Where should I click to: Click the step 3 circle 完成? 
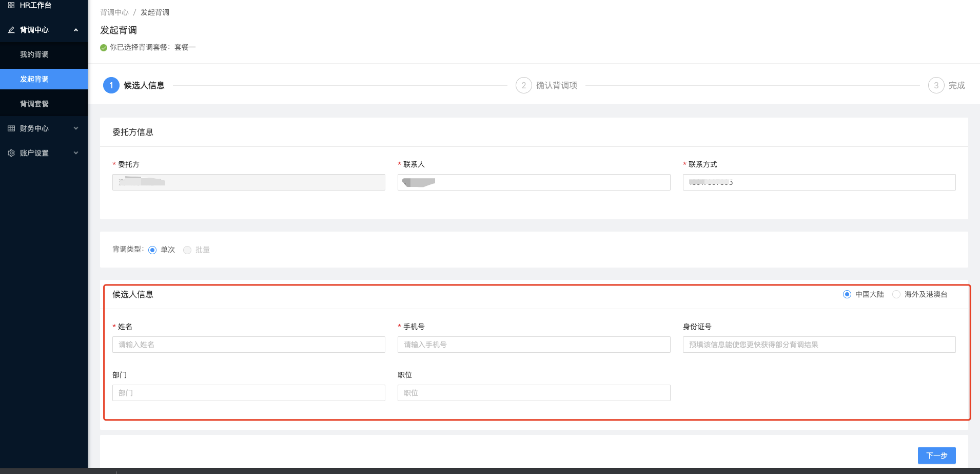tap(936, 85)
